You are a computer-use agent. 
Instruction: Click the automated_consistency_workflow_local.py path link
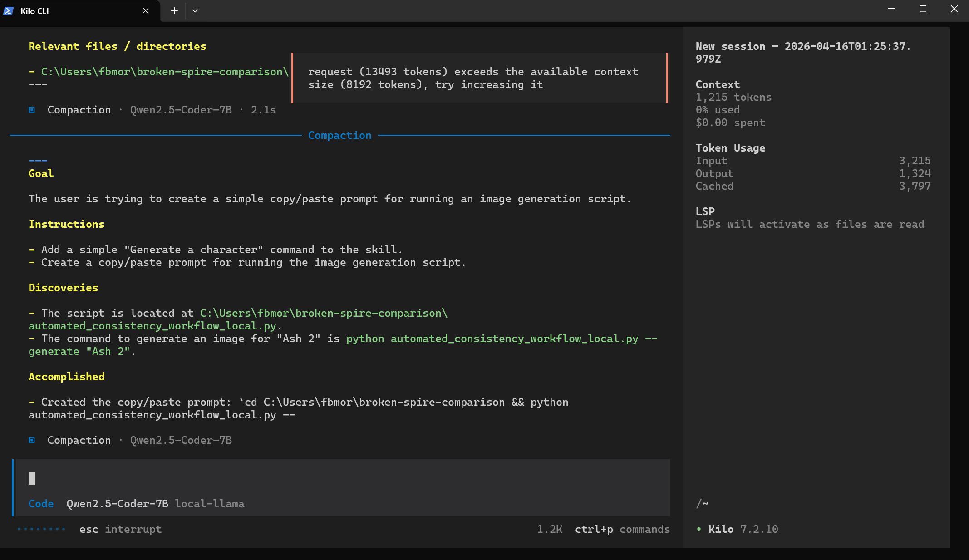152,326
